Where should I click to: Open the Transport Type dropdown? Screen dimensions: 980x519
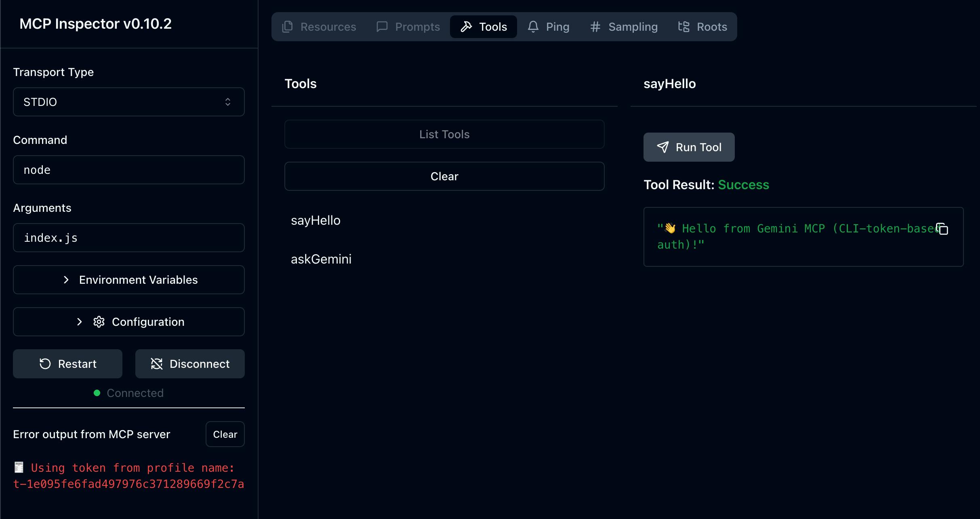128,101
